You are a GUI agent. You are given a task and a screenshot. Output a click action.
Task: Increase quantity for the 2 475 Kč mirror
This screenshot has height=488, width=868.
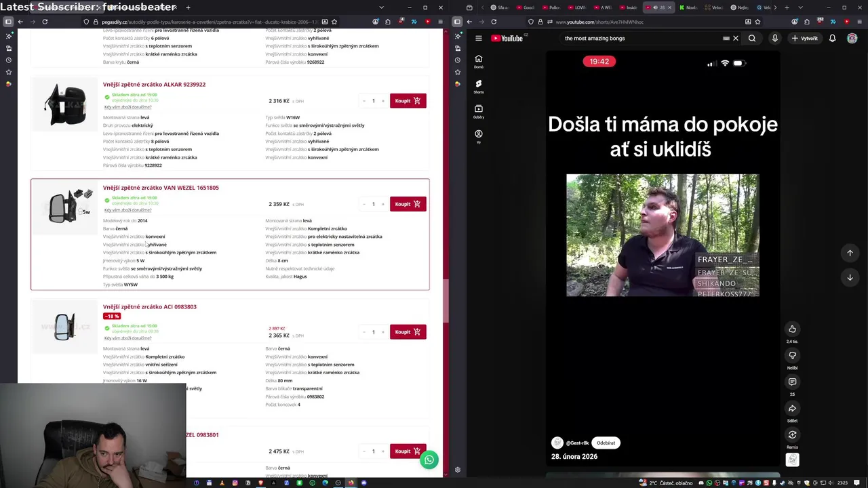tap(382, 451)
